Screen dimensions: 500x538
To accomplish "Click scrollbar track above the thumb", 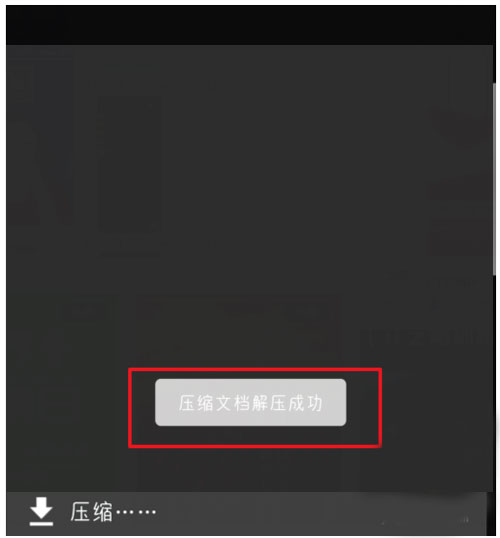I will click(494, 63).
